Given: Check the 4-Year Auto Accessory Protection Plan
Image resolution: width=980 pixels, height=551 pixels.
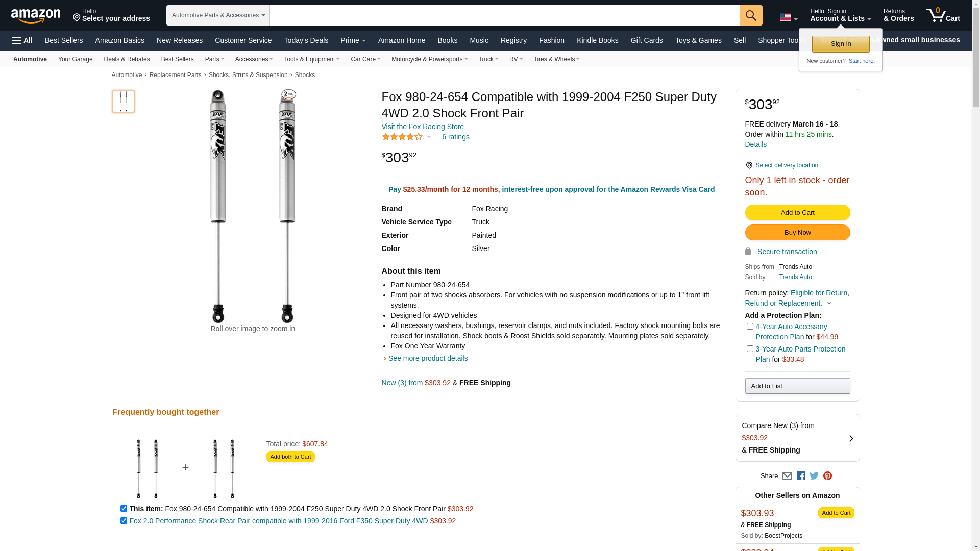Looking at the screenshot, I should click(x=750, y=327).
